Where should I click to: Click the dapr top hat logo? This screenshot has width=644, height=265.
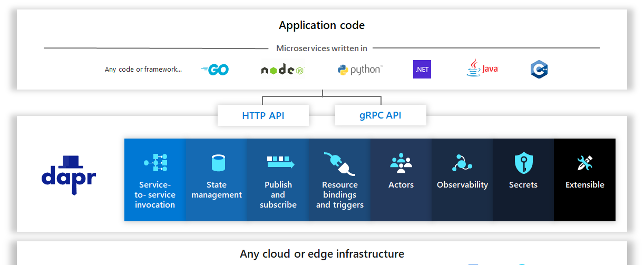click(x=69, y=175)
